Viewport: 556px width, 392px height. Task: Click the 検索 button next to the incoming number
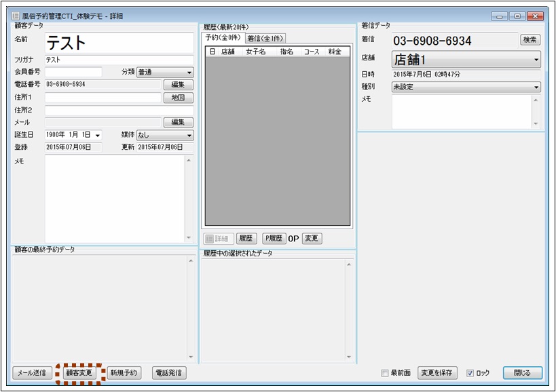click(530, 40)
